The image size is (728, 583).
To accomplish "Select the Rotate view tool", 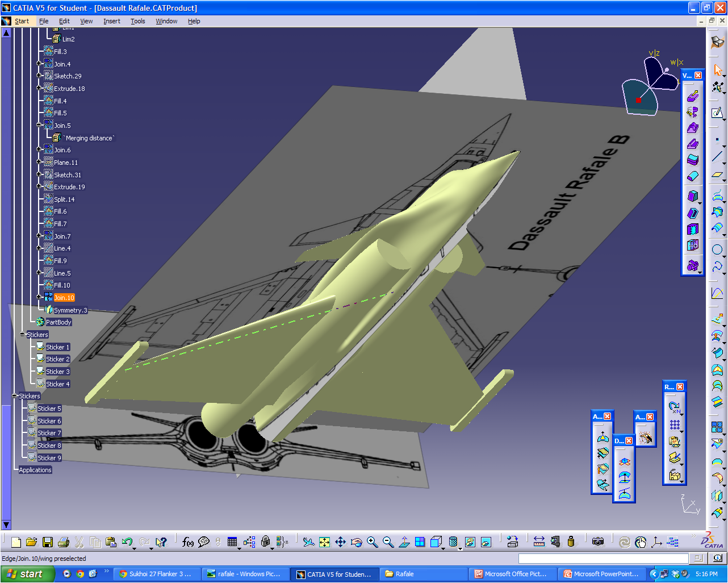I will click(357, 542).
